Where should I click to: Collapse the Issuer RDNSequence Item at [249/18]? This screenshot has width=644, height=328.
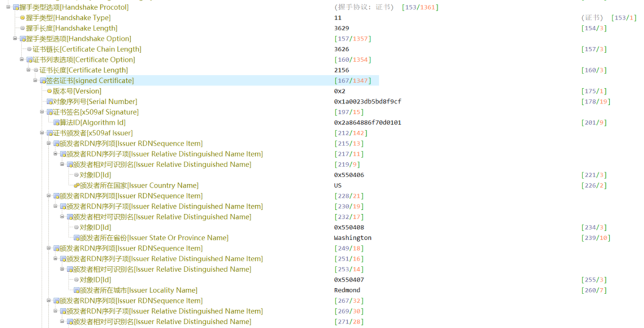tap(48, 248)
